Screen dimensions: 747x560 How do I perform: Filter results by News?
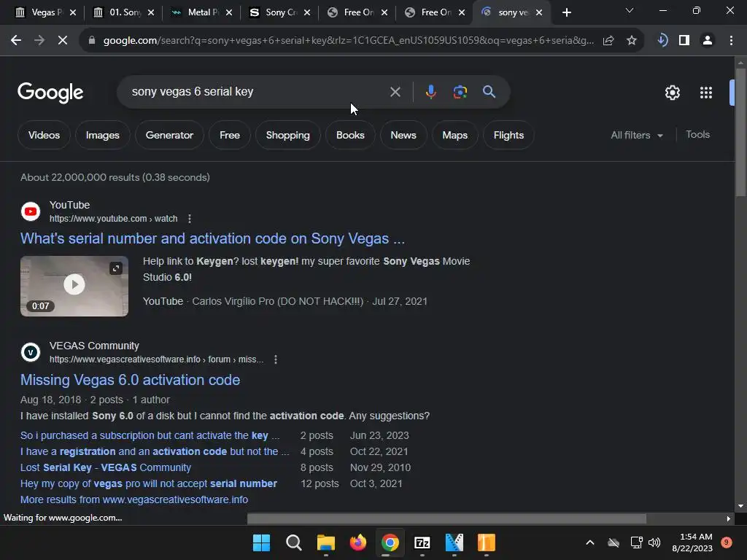[403, 135]
